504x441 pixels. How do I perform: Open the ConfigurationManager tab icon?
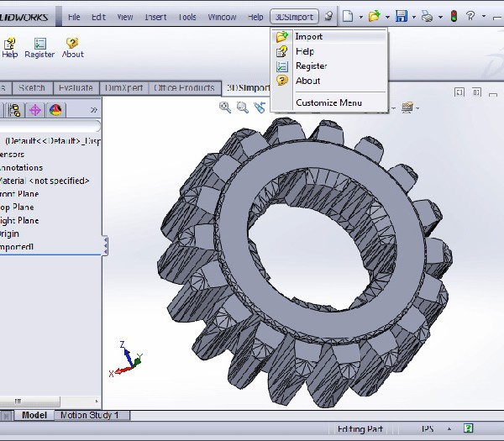pyautogui.click(x=14, y=110)
